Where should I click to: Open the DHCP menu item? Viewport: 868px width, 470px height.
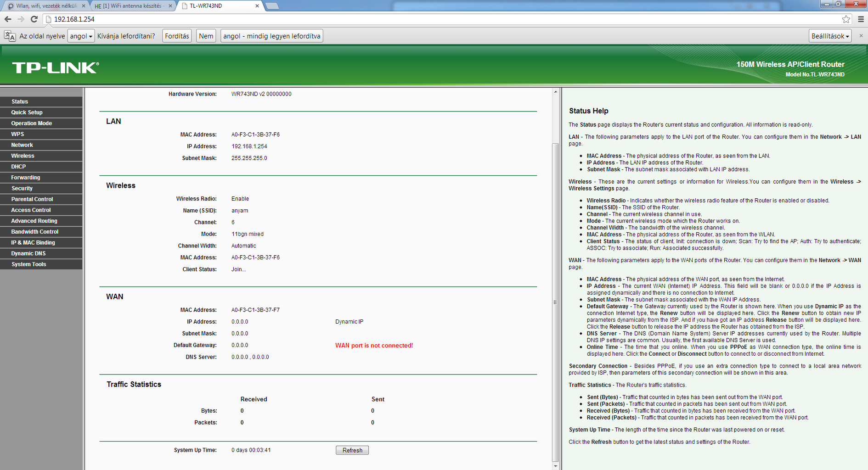(41, 167)
